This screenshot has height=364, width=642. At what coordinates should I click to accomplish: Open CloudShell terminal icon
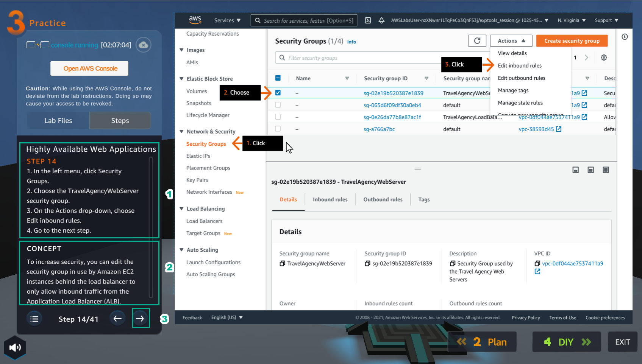(368, 20)
